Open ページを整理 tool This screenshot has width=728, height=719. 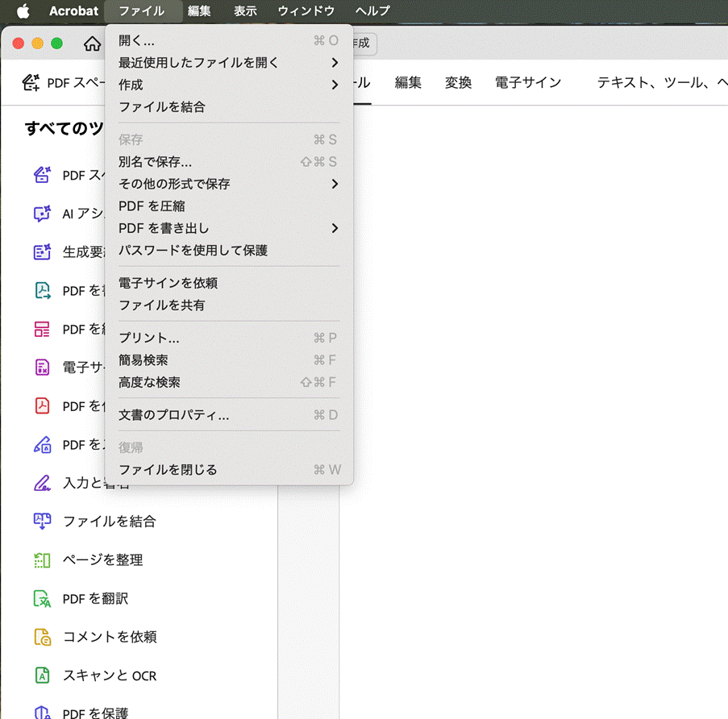(103, 559)
